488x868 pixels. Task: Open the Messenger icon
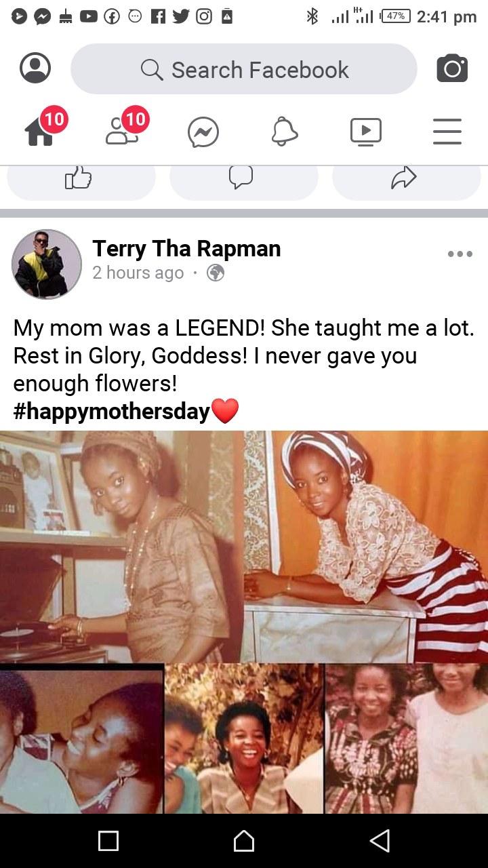coord(203,132)
